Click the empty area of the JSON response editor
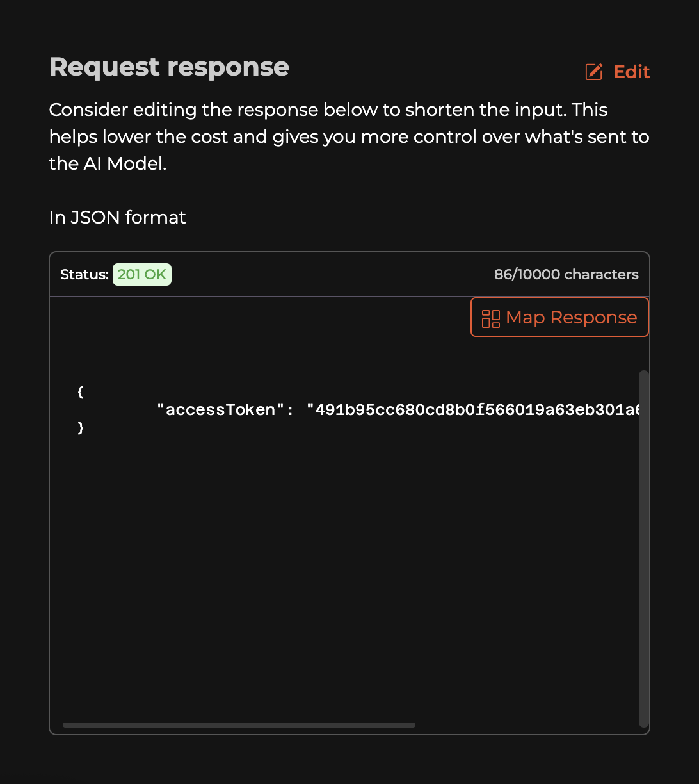 [x=346, y=576]
